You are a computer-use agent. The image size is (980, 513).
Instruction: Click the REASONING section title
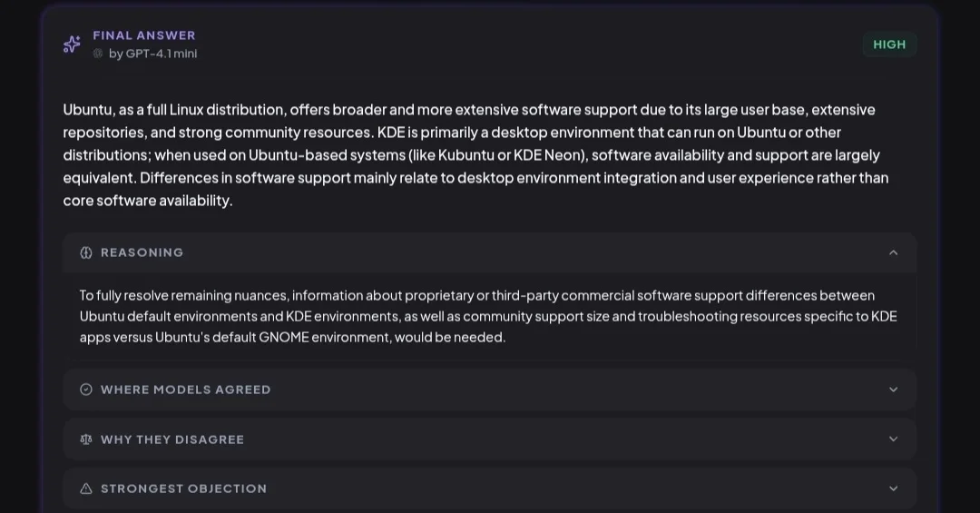coord(142,252)
